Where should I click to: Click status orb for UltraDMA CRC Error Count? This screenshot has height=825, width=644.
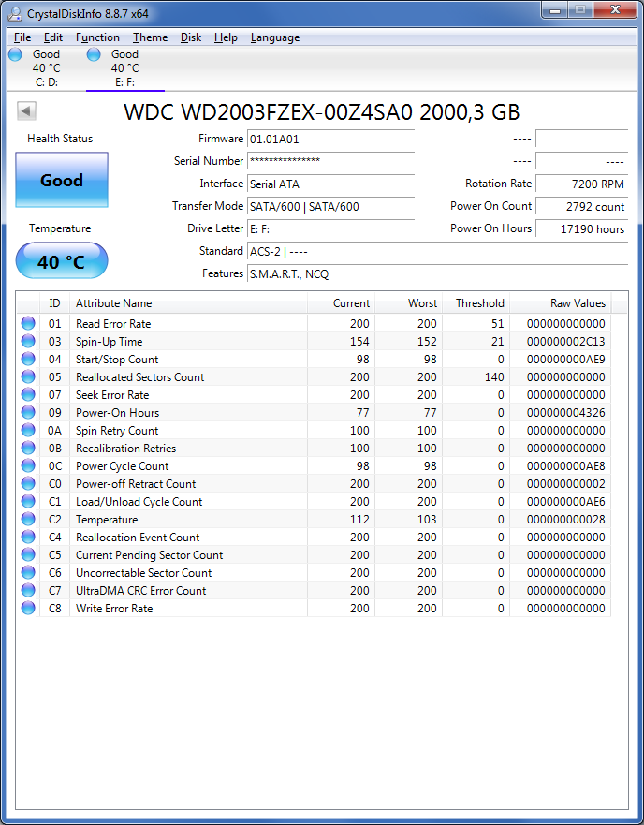(x=28, y=590)
